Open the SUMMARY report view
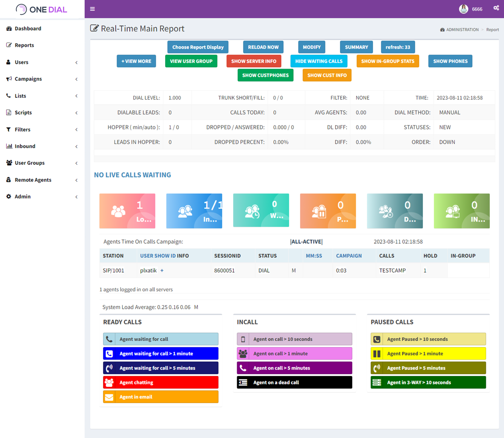Image resolution: width=504 pixels, height=438 pixels. point(356,47)
